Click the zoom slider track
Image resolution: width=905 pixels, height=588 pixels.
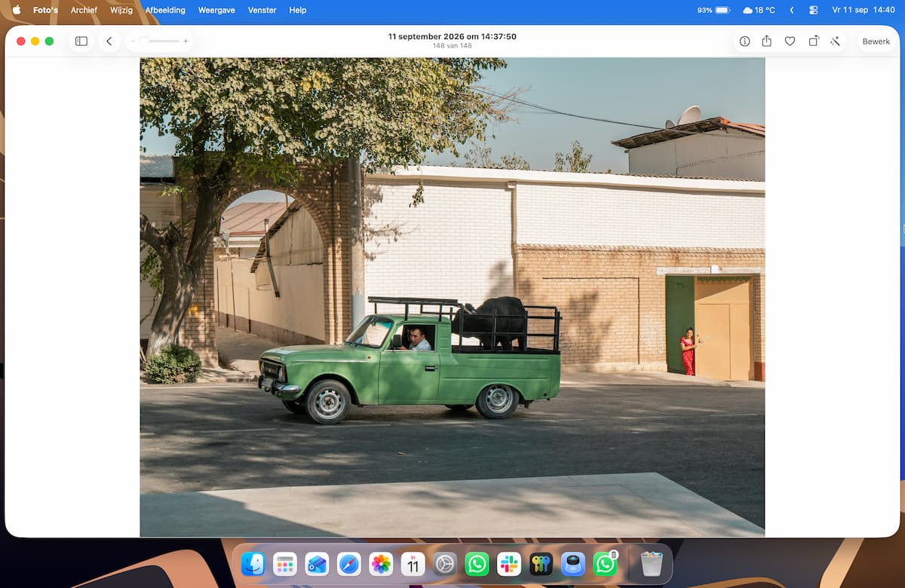pos(159,41)
